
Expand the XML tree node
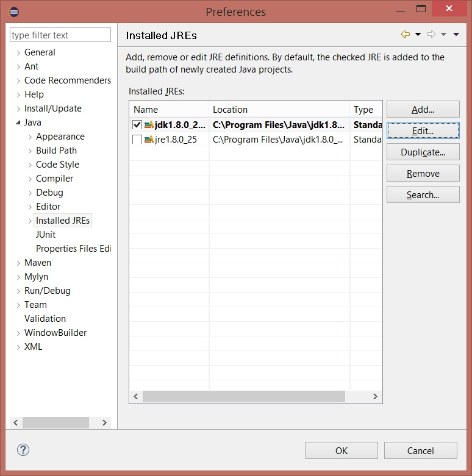point(18,347)
